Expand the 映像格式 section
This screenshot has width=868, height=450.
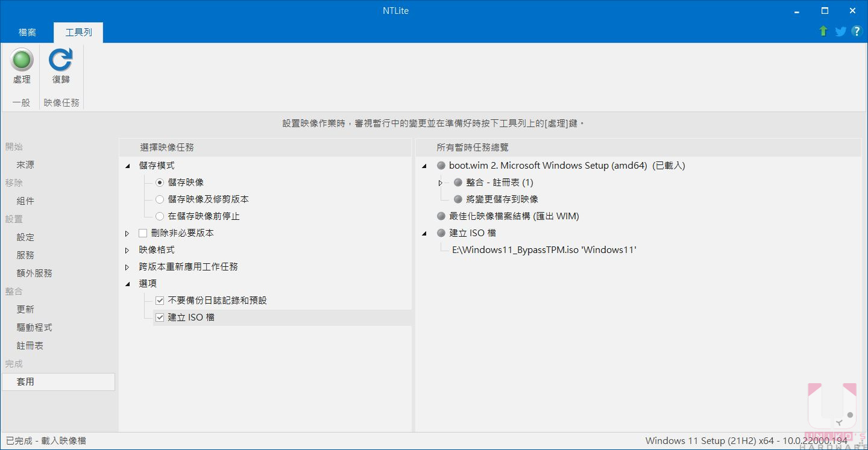127,250
